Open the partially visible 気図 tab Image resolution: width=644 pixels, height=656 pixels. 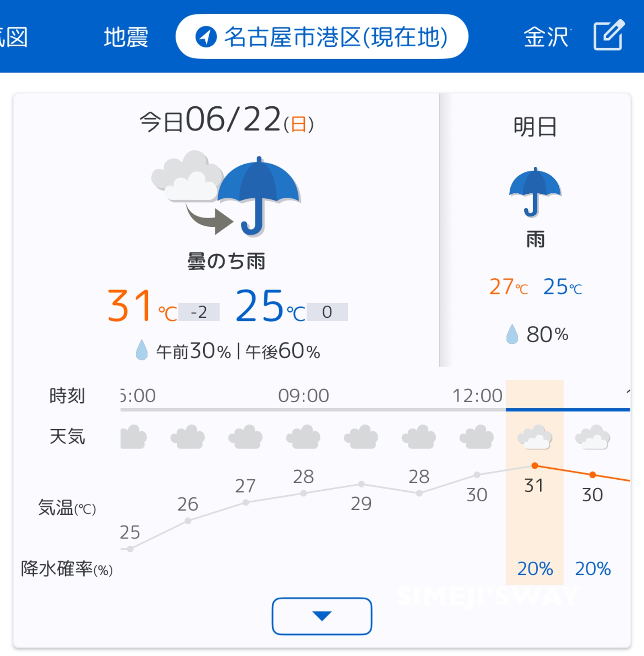(14, 37)
